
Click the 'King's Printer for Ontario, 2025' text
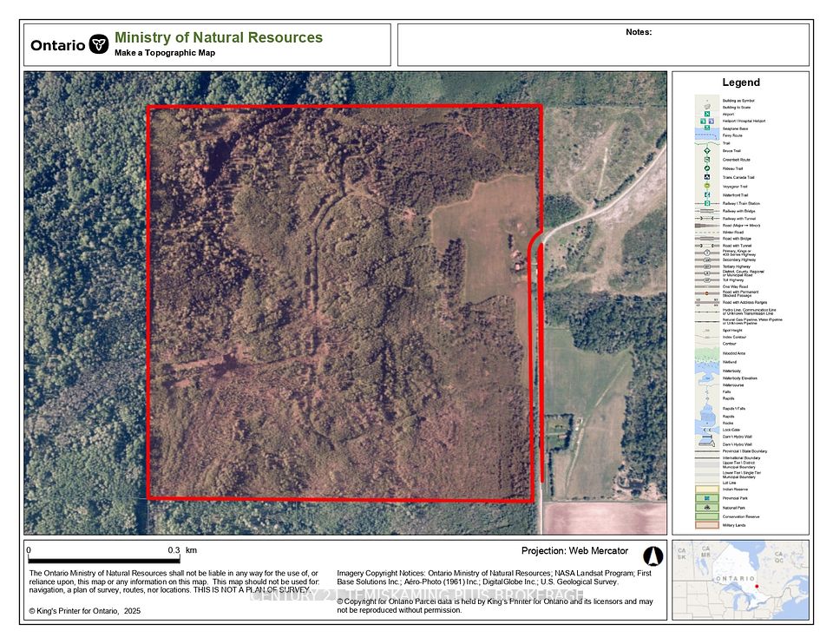(85, 611)
